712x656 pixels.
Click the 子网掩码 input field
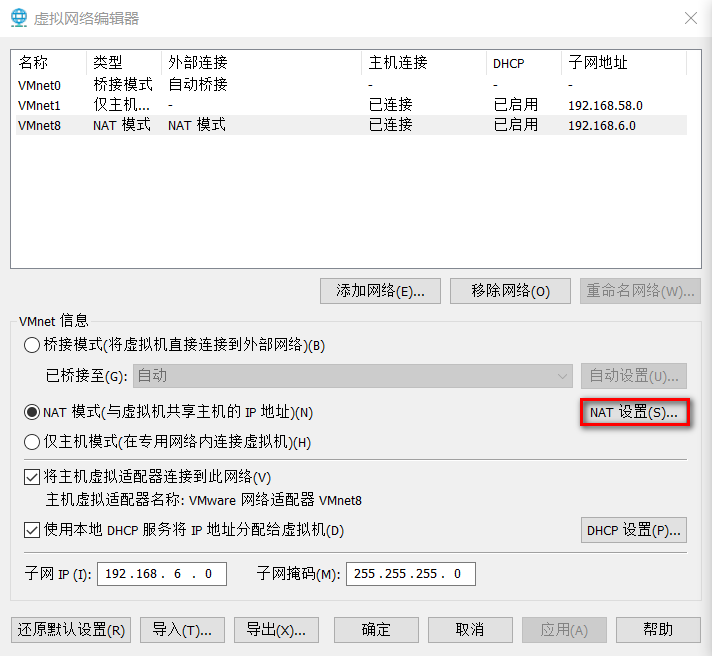click(410, 574)
